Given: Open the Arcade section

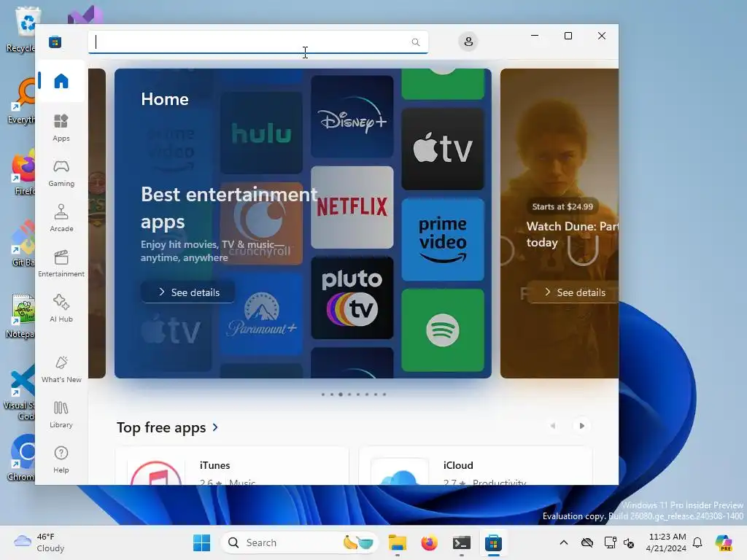Looking at the screenshot, I should pyautogui.click(x=61, y=218).
